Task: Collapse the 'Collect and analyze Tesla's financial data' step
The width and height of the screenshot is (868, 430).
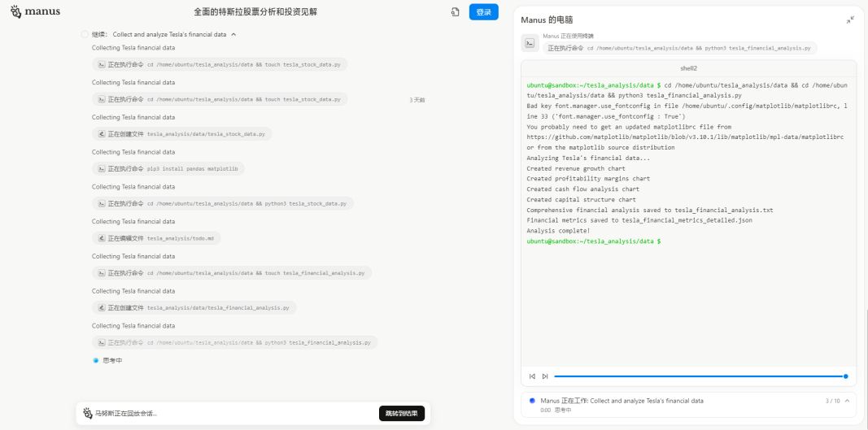Action: [x=233, y=34]
